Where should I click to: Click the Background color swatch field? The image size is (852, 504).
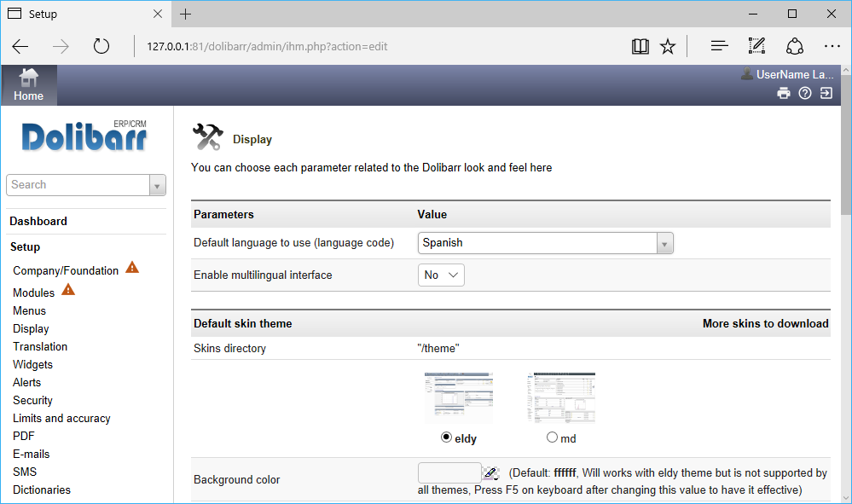point(449,472)
